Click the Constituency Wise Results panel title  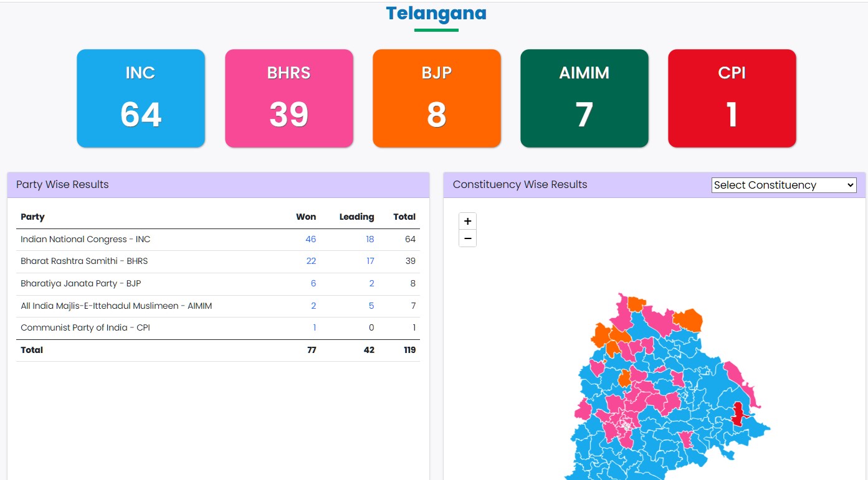(520, 184)
